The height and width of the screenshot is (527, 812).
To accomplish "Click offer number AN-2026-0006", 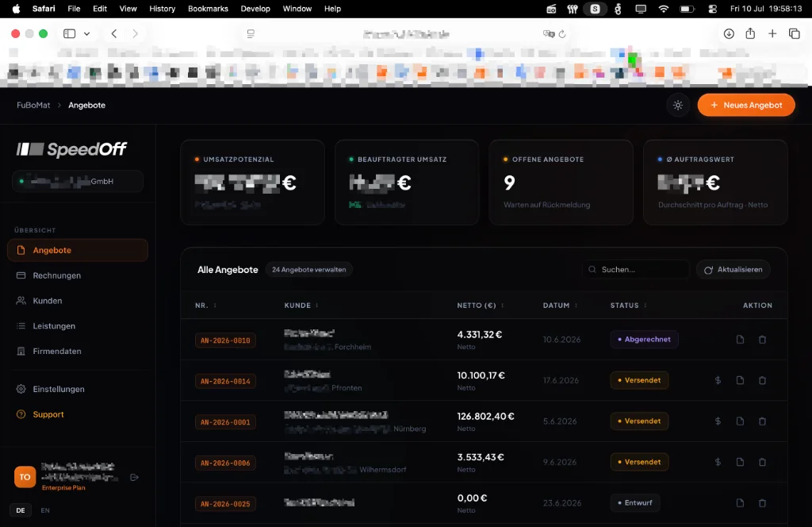I will click(225, 464).
